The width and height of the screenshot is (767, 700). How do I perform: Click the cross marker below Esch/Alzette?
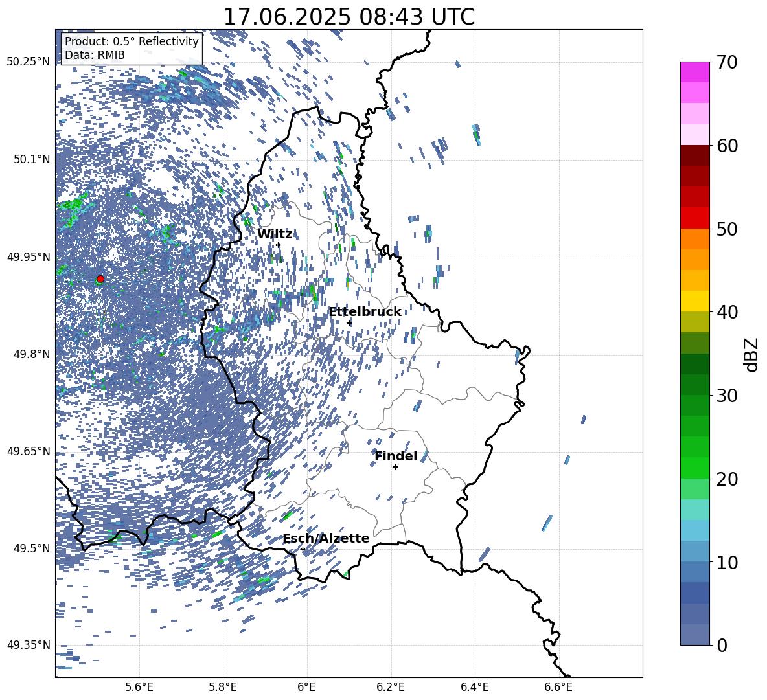click(x=303, y=549)
